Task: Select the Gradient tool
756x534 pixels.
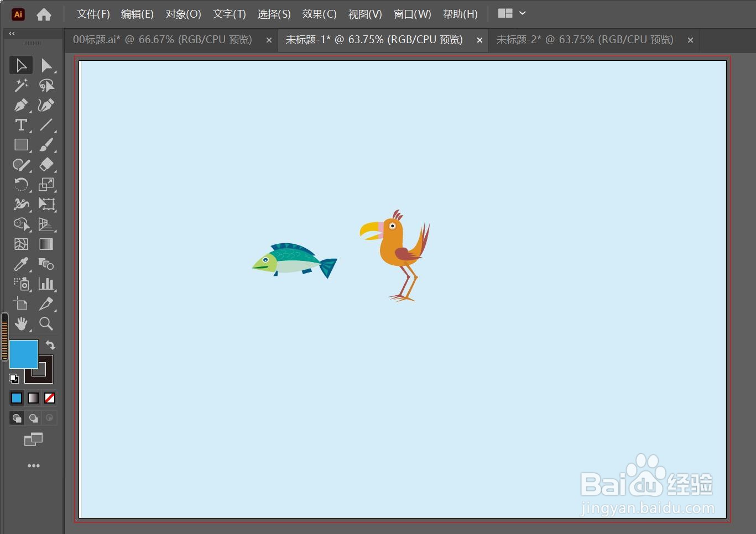Action: [x=46, y=244]
